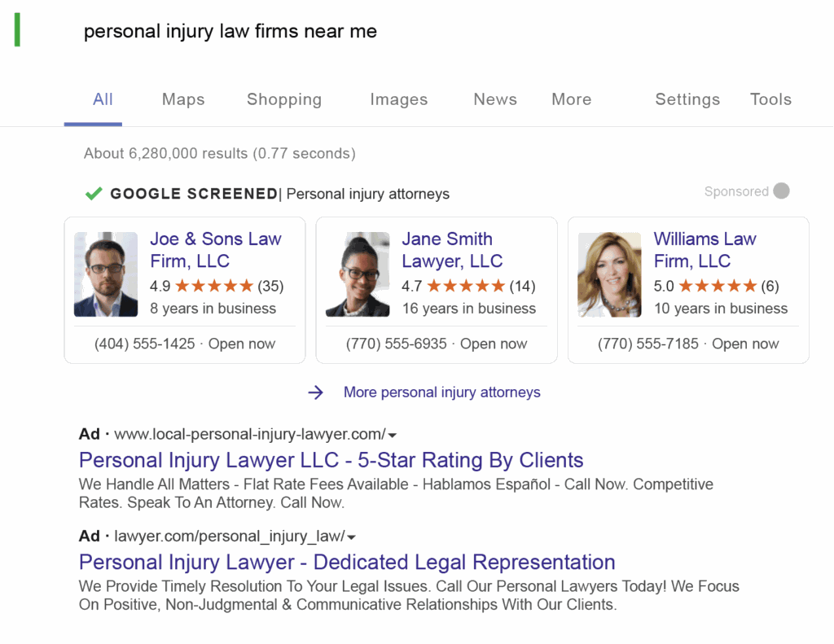Image resolution: width=834 pixels, height=644 pixels.
Task: Open Personal Injury Lawyer LLC 5-Star Rating ad
Action: click(331, 459)
